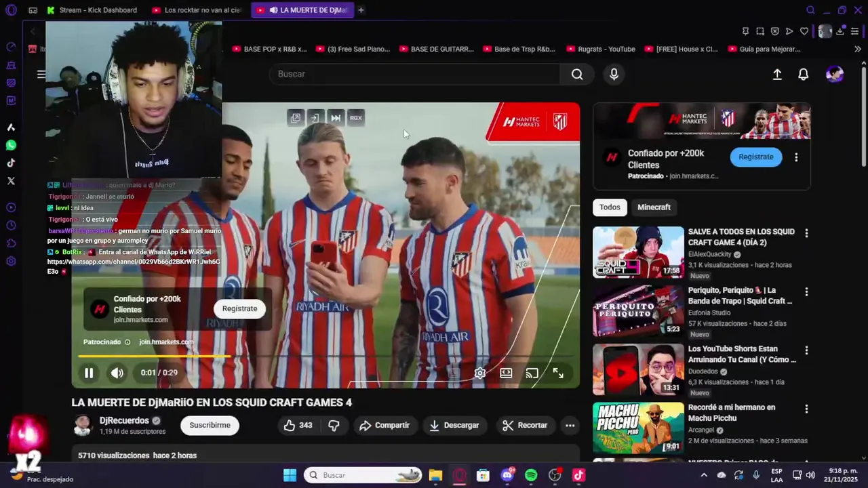Open the DjRecuerdos channel name link

125,420
